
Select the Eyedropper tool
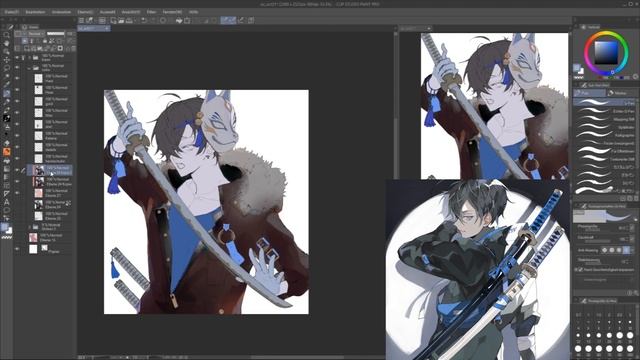7,85
